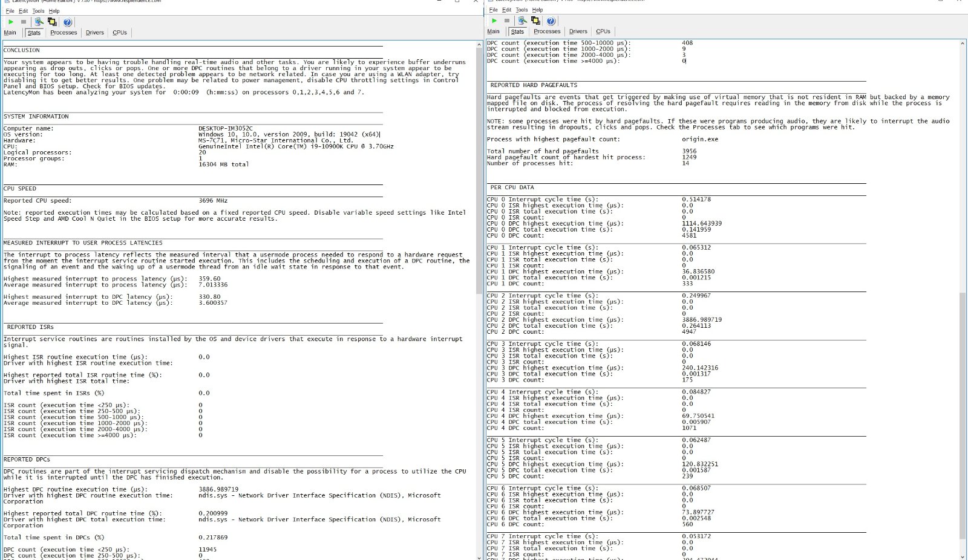Open Help menu in left window
This screenshot has height=560, width=968.
[54, 11]
